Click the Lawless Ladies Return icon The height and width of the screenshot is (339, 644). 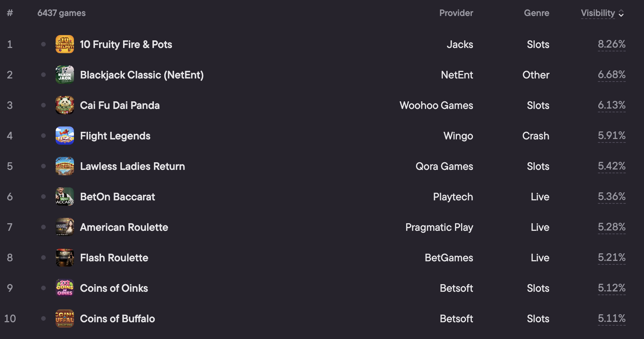(65, 166)
